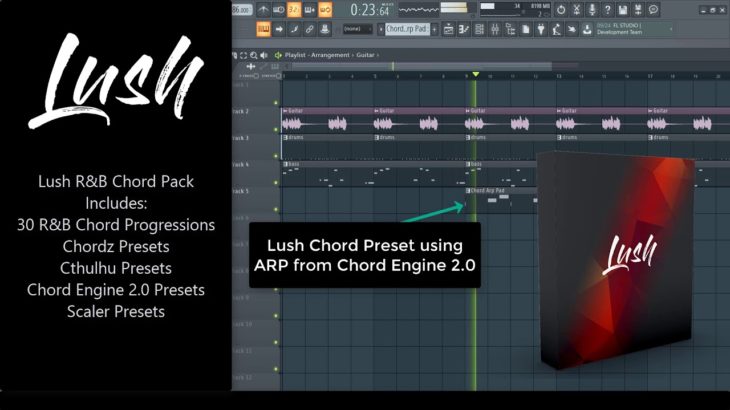730x410 pixels.
Task: Toggle the metronome button
Action: (x=263, y=10)
